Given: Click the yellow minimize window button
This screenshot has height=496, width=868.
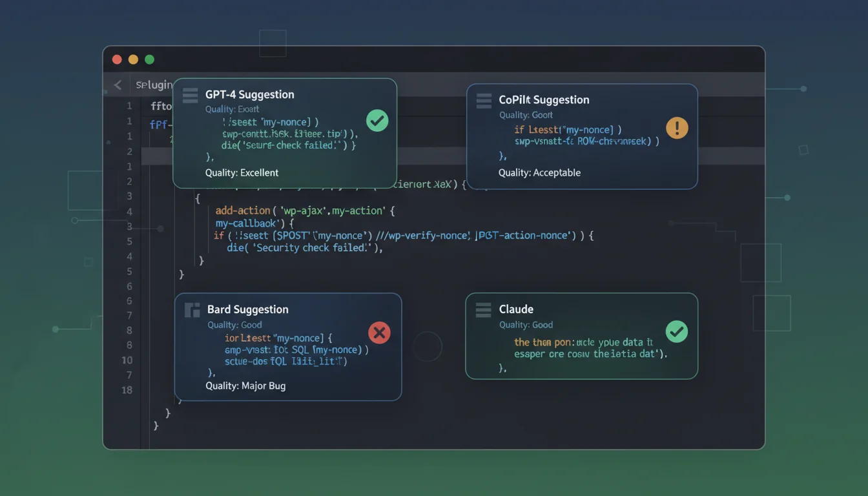Looking at the screenshot, I should coord(133,59).
